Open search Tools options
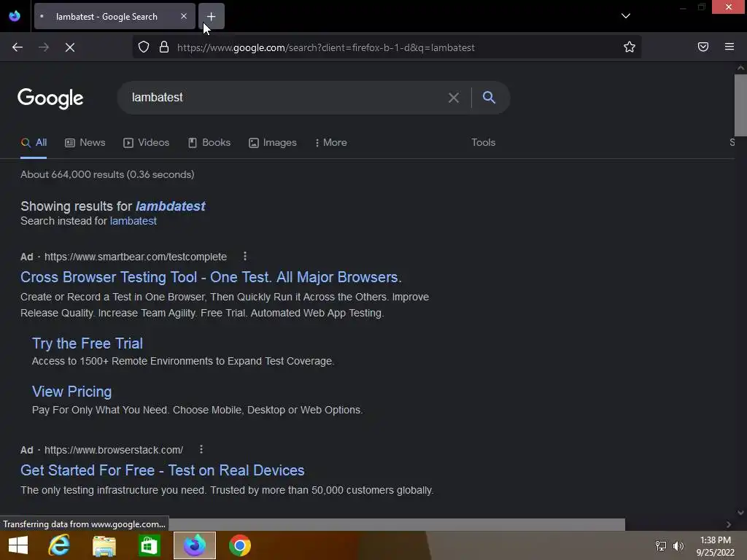The height and width of the screenshot is (560, 747). pyautogui.click(x=483, y=143)
